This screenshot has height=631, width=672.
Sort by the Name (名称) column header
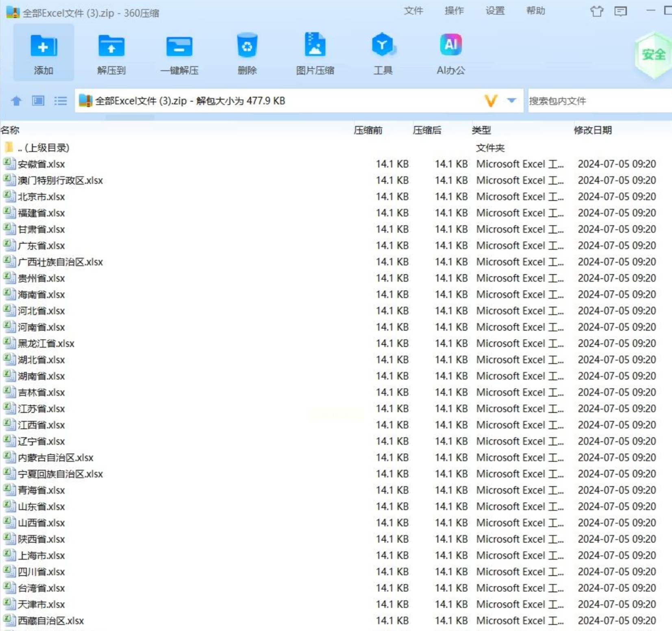click(x=10, y=130)
